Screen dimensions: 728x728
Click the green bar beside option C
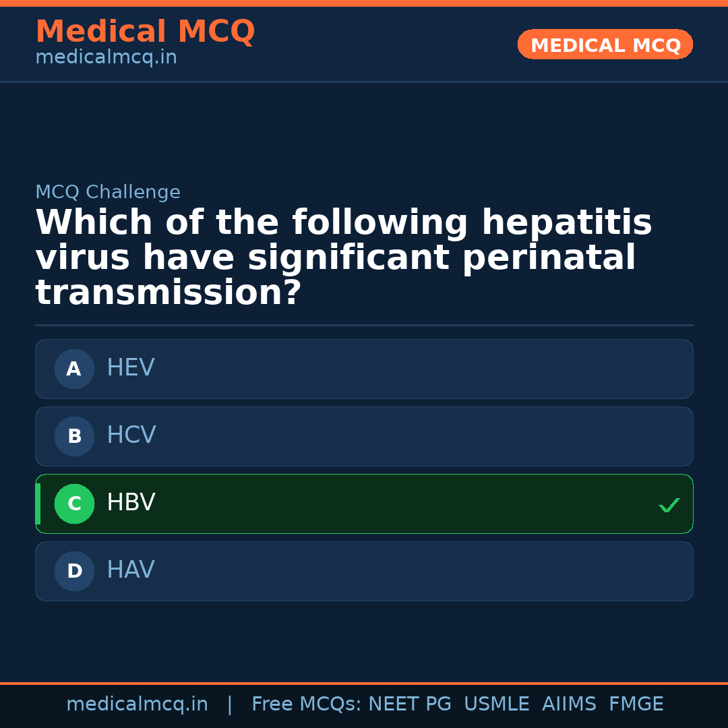click(x=38, y=504)
